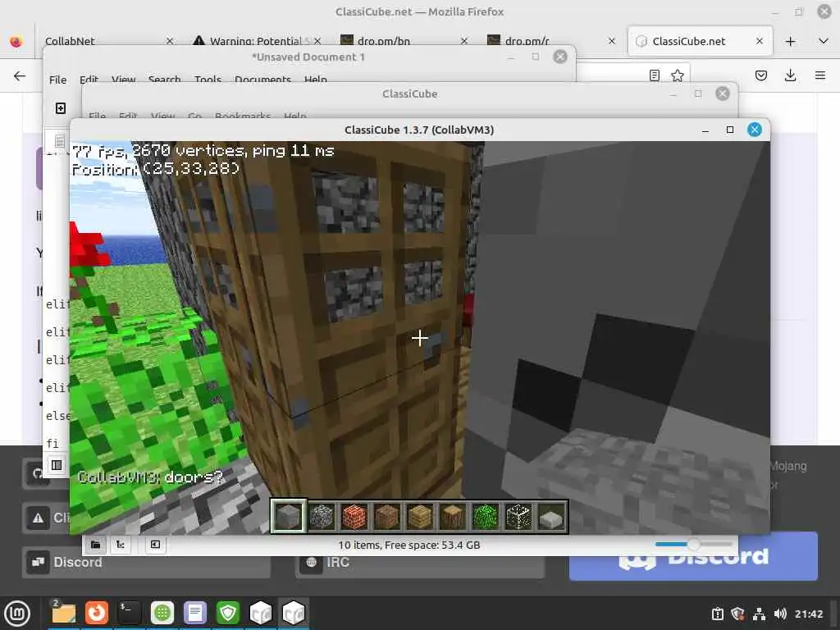The image size is (840, 630).
Task: Show places in the file manager sidebar
Action: 95,545
